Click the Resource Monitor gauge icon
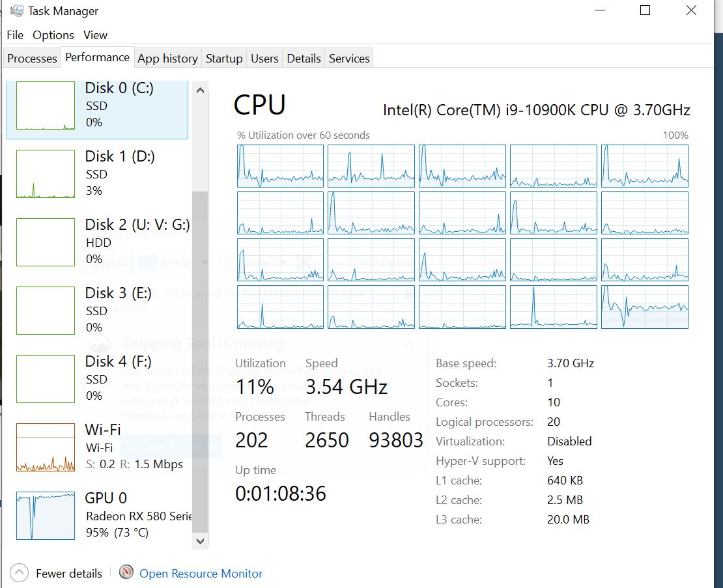This screenshot has height=588, width=723. click(126, 572)
